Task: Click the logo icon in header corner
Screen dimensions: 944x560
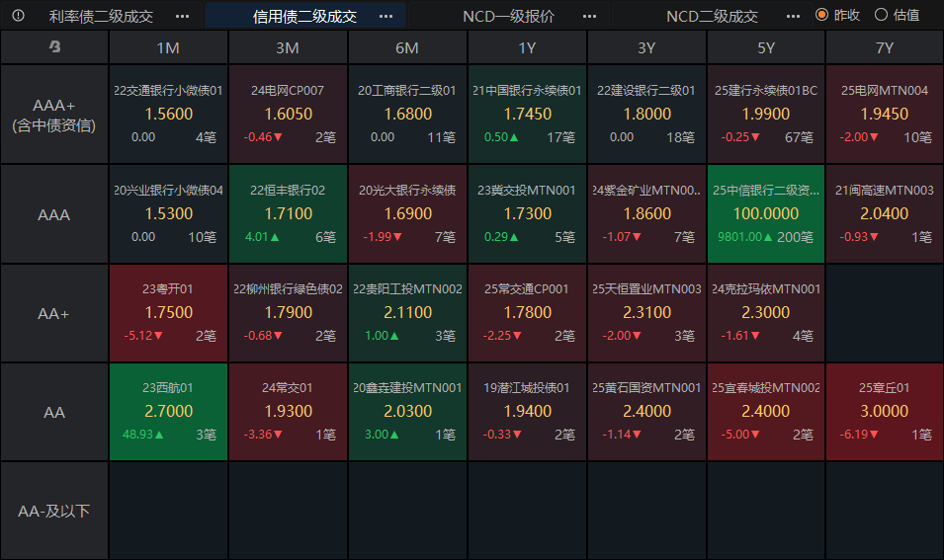Action: pos(54,47)
